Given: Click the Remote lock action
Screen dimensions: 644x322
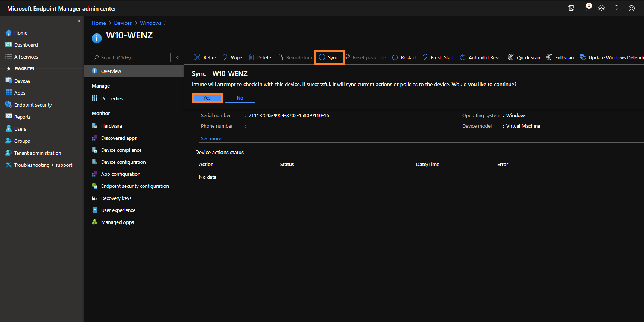Looking at the screenshot, I should tap(295, 57).
